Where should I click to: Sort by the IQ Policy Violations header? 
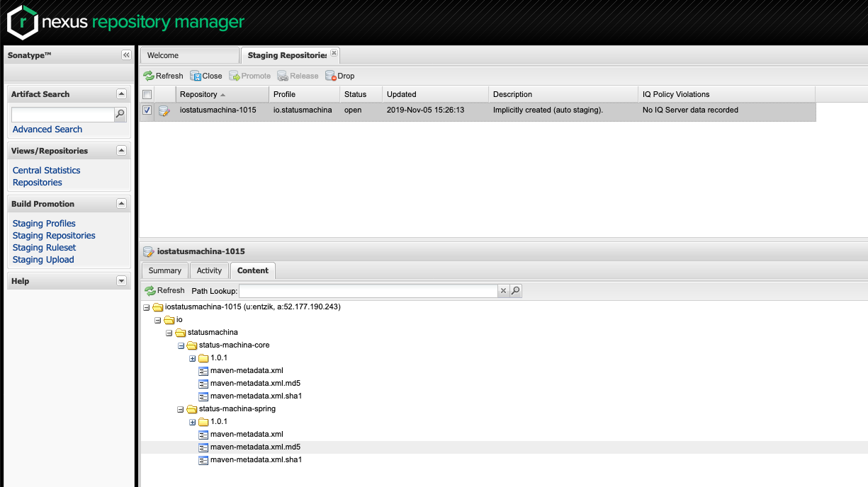click(726, 94)
